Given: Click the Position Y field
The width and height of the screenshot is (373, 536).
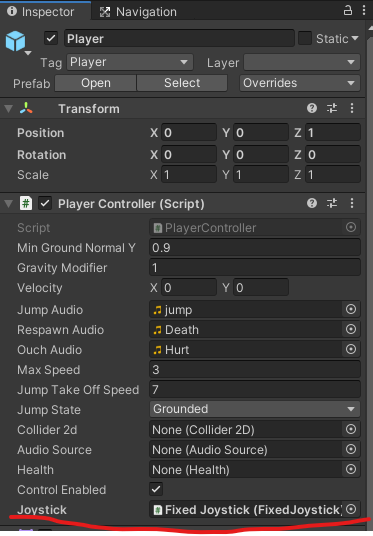Looking at the screenshot, I should (261, 133).
